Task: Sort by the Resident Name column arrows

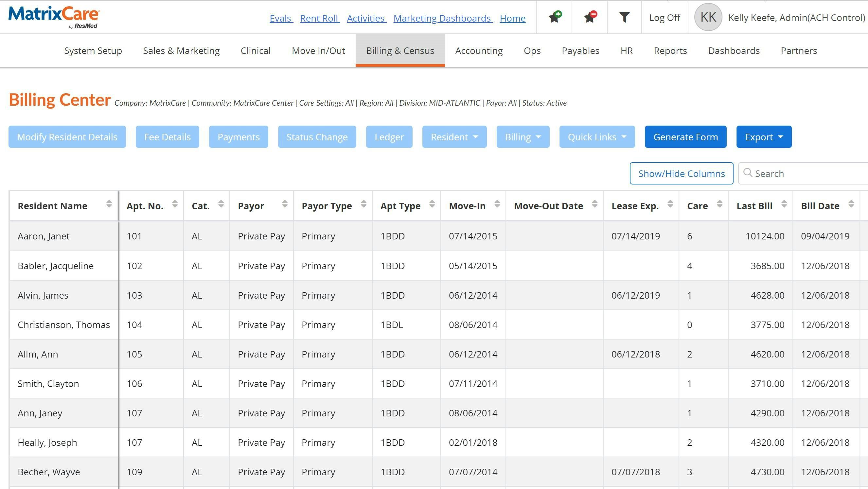Action: tap(109, 204)
